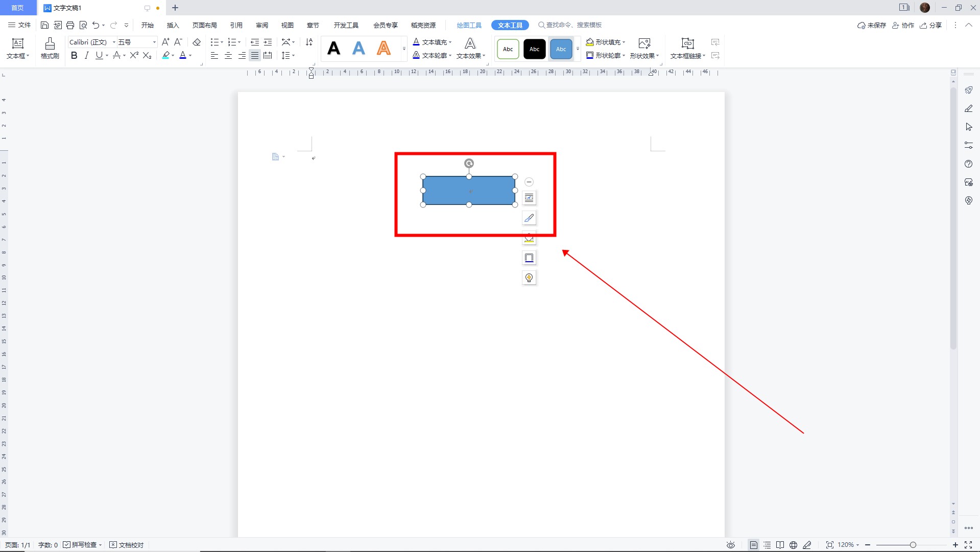The height and width of the screenshot is (552, 980).
Task: Click the Share button
Action: (x=931, y=25)
